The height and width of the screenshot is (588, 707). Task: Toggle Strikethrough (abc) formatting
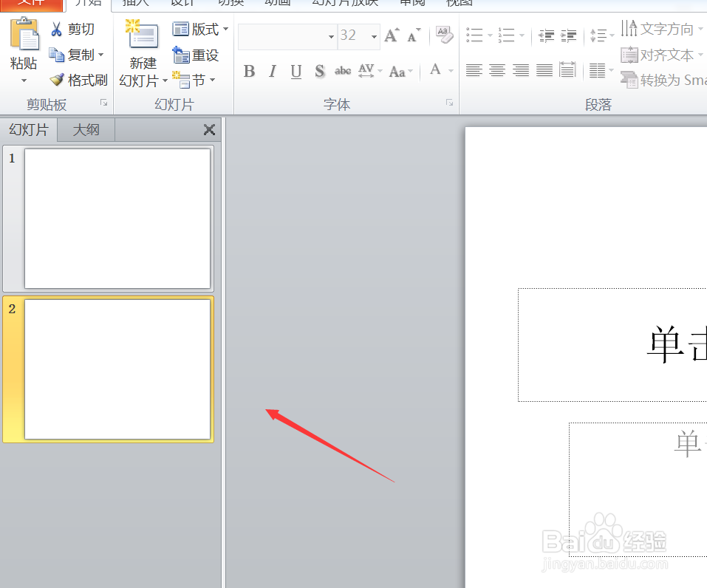click(343, 71)
